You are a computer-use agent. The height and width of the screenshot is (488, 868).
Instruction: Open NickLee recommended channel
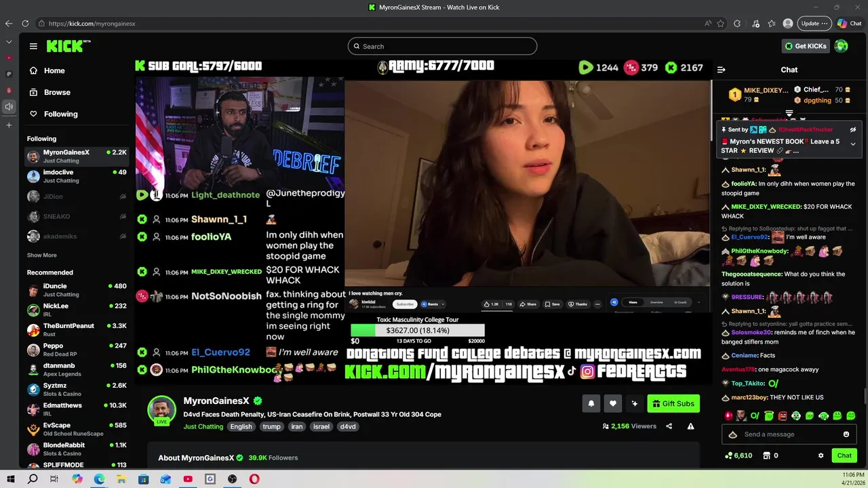click(77, 310)
